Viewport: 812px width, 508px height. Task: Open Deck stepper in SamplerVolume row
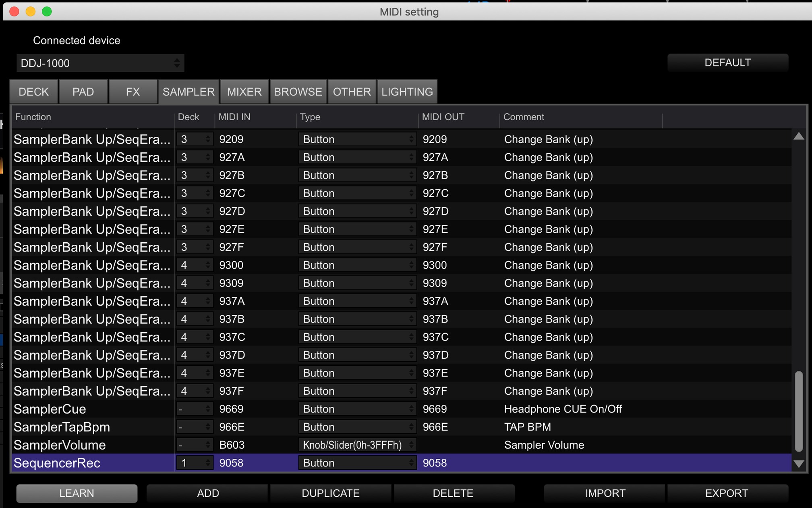(x=195, y=445)
